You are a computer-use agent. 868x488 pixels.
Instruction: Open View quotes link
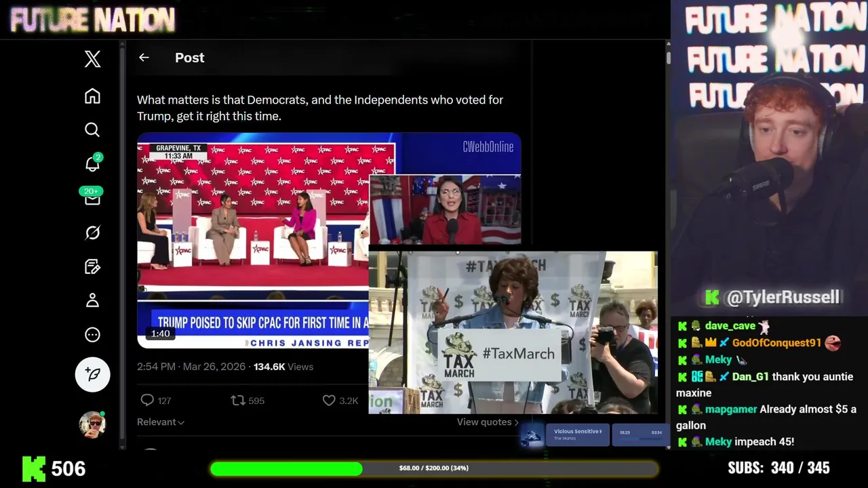(488, 422)
